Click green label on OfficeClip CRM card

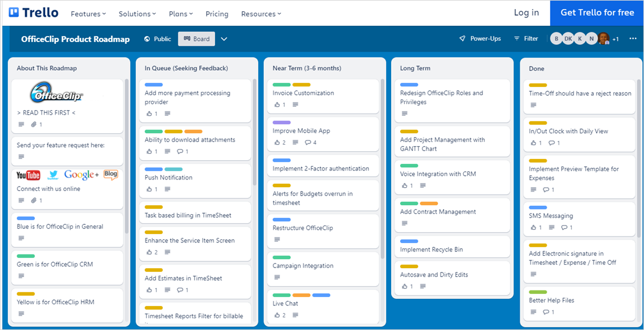coord(25,256)
